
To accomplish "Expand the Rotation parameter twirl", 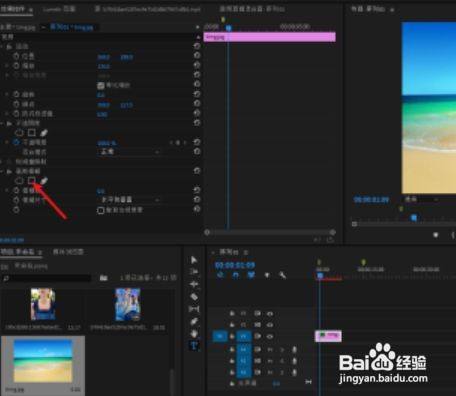I will pos(7,94).
